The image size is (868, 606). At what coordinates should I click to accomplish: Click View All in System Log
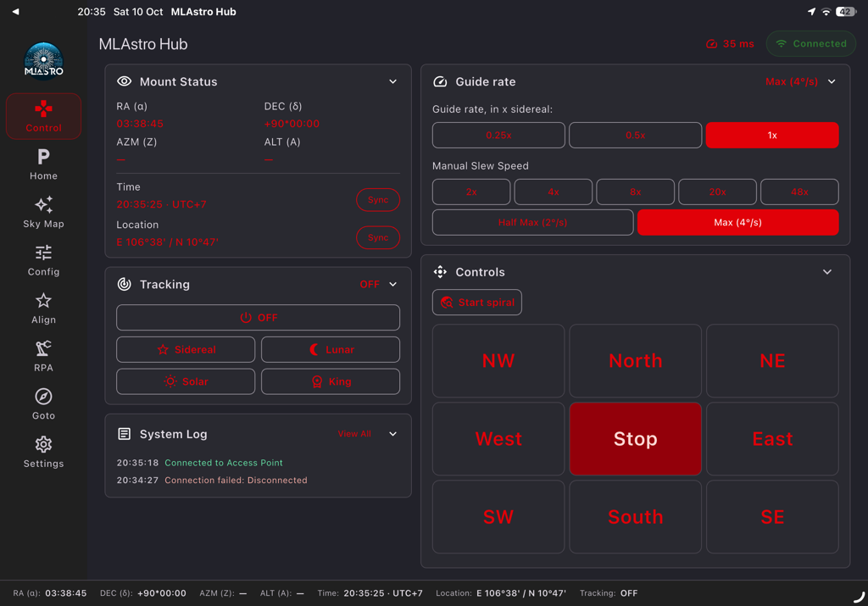click(x=354, y=434)
